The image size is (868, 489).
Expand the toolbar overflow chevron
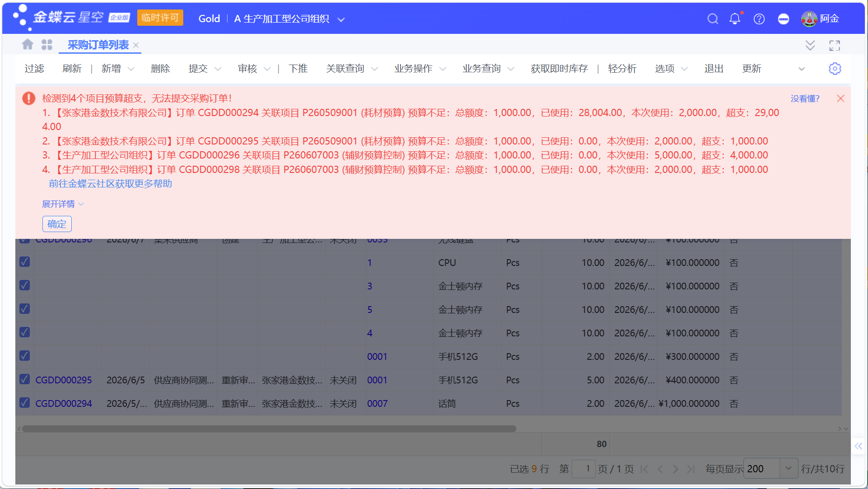click(x=802, y=69)
